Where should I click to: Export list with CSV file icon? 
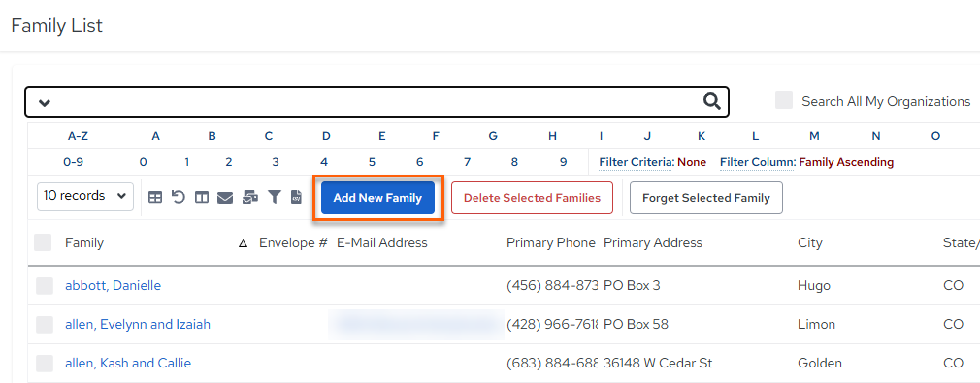click(296, 198)
